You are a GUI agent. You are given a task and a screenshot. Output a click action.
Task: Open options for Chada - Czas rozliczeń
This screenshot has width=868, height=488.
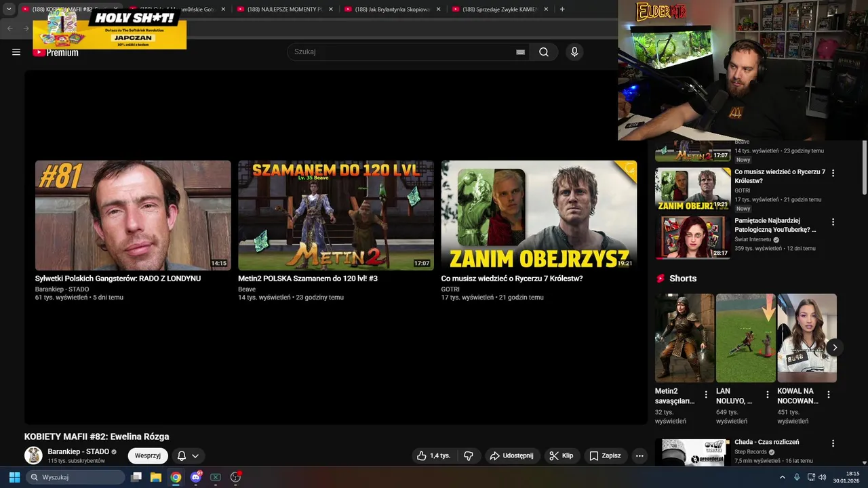[833, 444]
